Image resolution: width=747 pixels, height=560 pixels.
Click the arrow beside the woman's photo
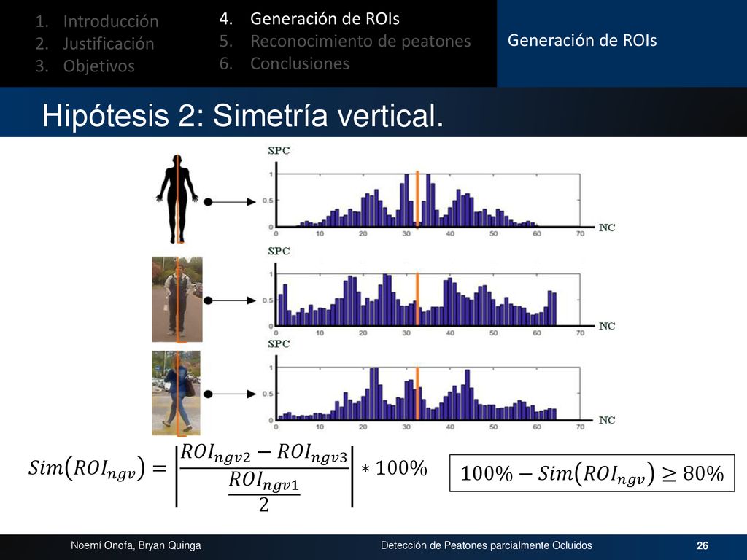(230, 394)
